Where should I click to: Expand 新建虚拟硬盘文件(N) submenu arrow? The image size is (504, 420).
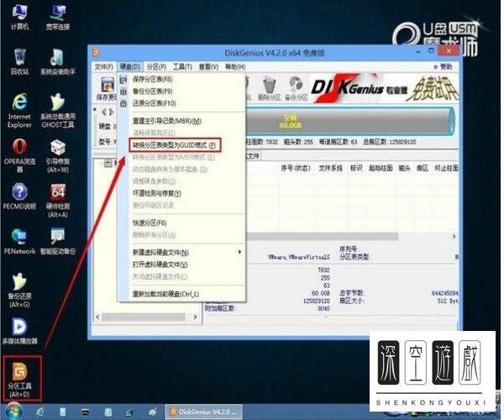pyautogui.click(x=239, y=252)
